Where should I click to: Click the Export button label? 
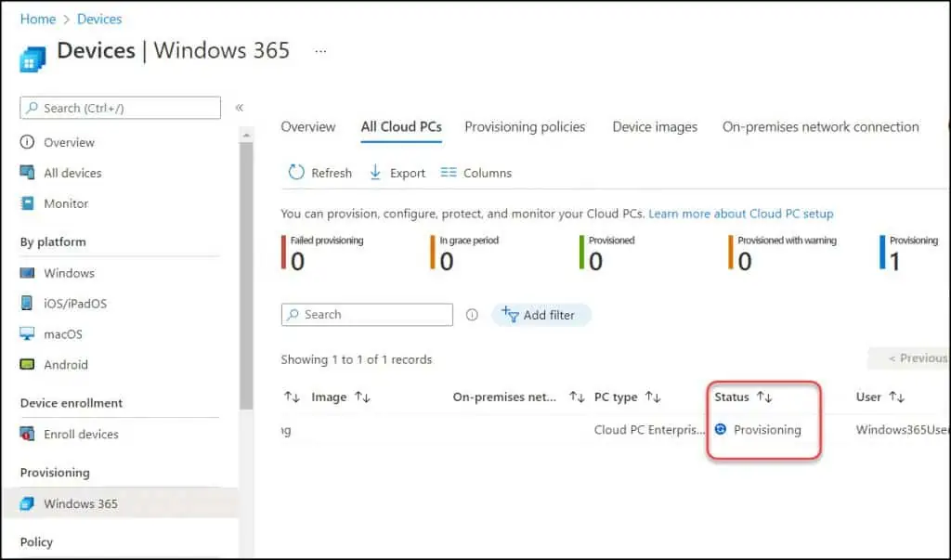[408, 173]
